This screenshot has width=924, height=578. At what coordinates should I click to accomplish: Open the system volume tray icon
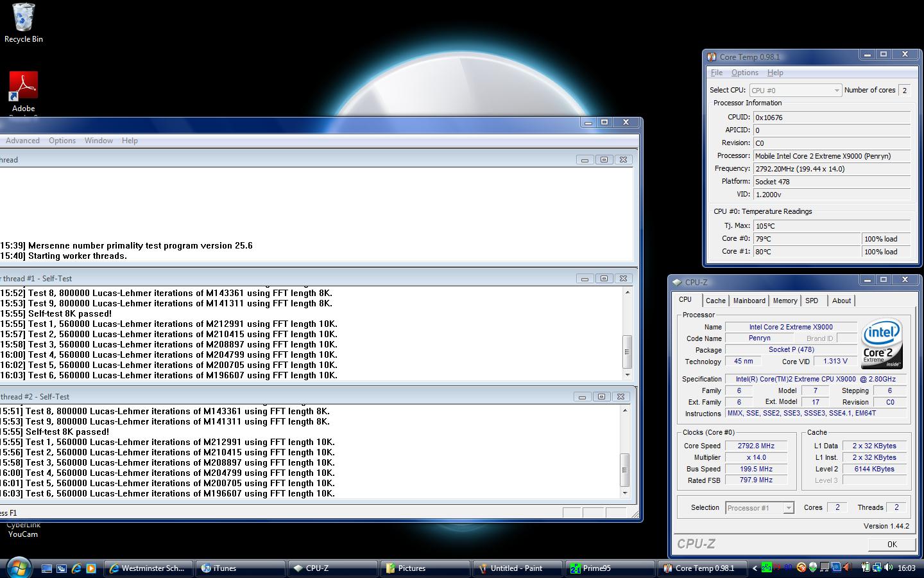pos(889,567)
